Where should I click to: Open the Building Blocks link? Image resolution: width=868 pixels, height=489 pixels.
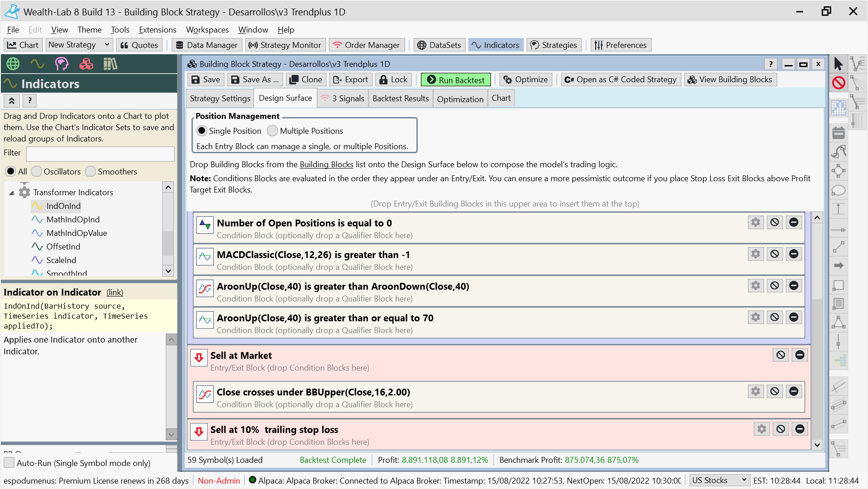tap(326, 165)
